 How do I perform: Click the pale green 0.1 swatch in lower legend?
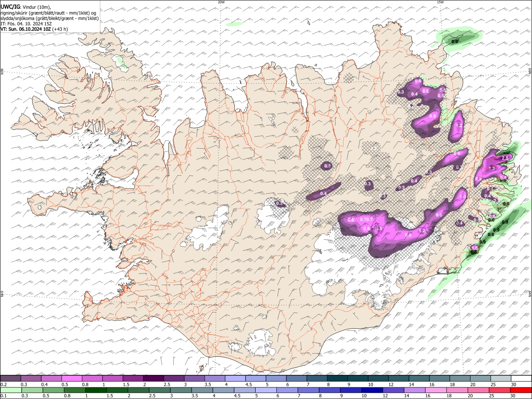(x=11, y=390)
